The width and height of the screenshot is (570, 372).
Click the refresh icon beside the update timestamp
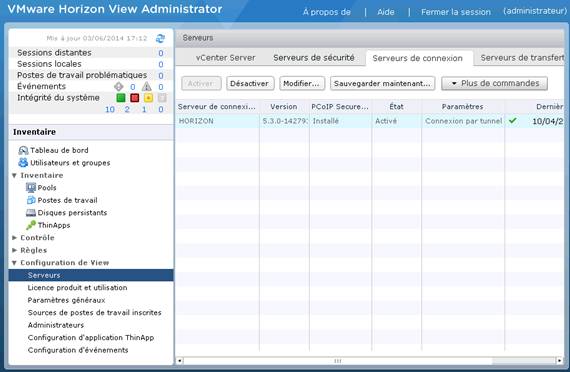(160, 38)
